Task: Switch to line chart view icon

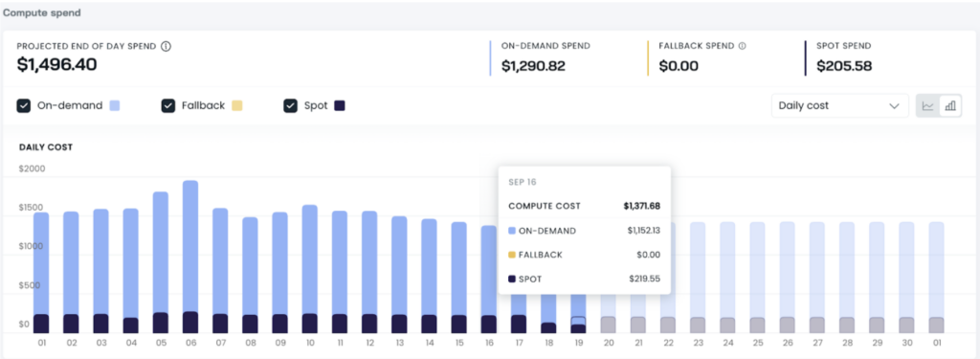Action: [x=928, y=105]
